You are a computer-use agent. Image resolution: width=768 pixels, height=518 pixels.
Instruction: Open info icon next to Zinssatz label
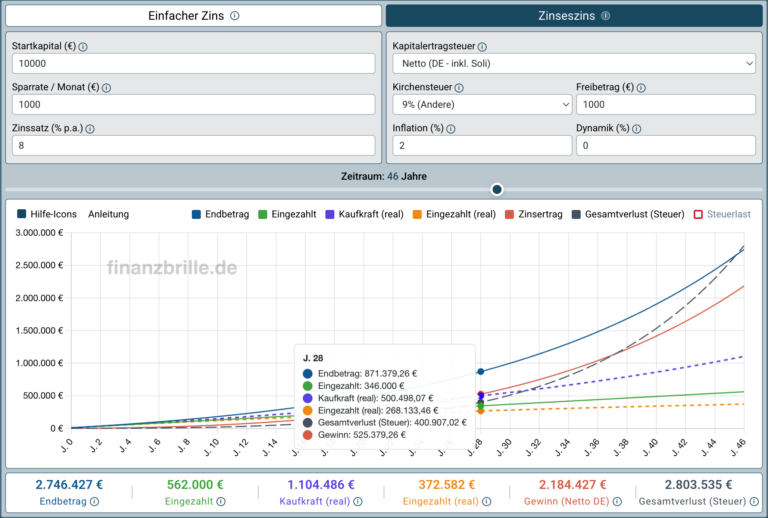pos(90,129)
